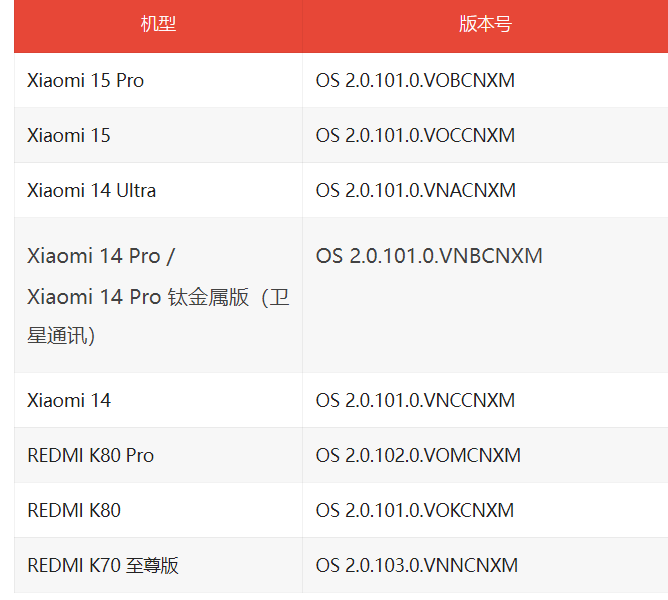Select the Xiaomi 14 Ultra model cell
Viewport: 668px width, 600px height.
92,190
